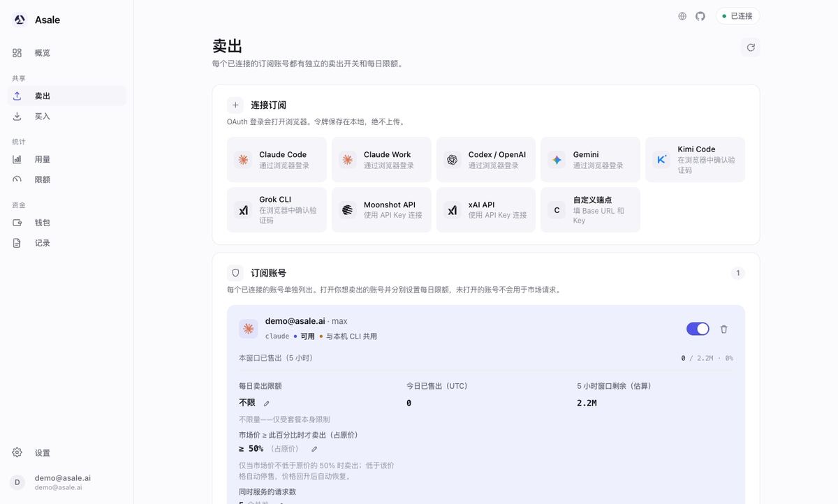
Task: Click the refresh icon near 卖出 title
Action: point(751,47)
